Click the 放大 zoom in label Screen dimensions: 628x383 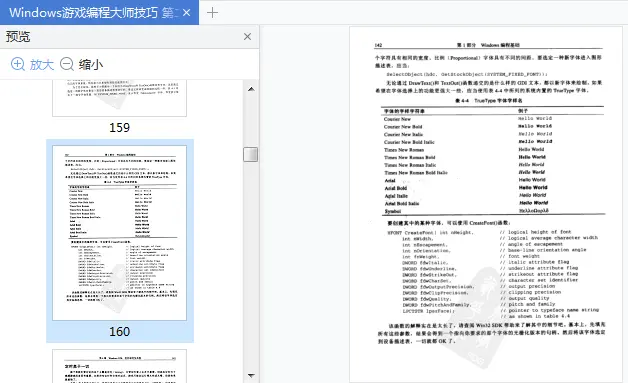pos(42,65)
